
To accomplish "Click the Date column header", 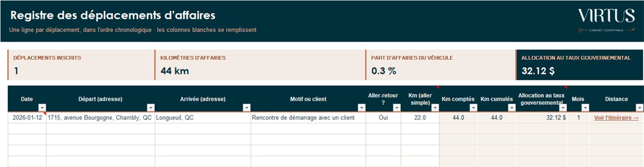I will click(x=27, y=99).
